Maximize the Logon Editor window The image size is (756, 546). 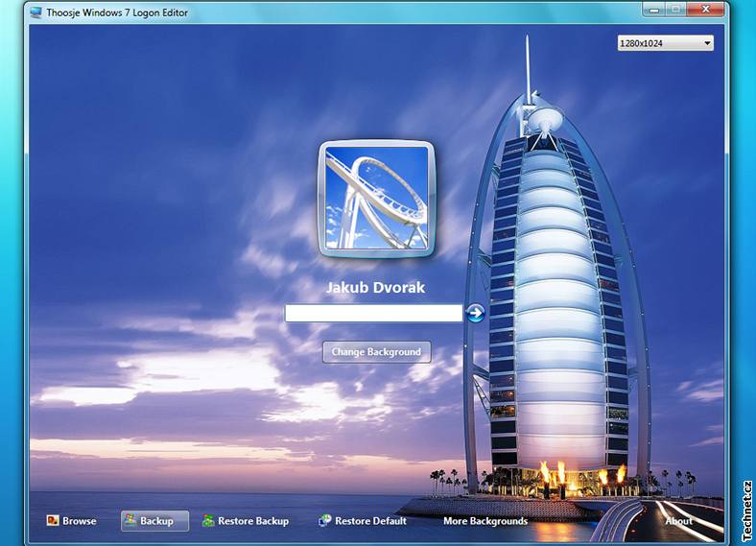[676, 10]
